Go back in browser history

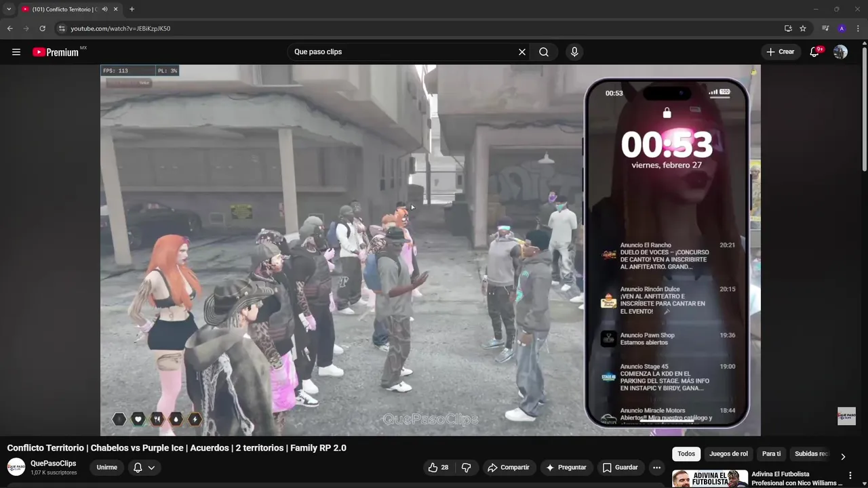(x=9, y=28)
